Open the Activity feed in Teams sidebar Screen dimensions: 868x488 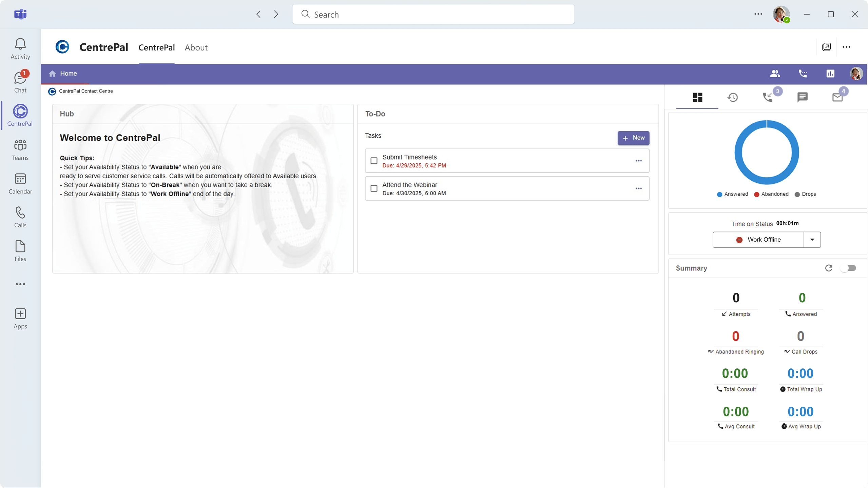[20, 49]
